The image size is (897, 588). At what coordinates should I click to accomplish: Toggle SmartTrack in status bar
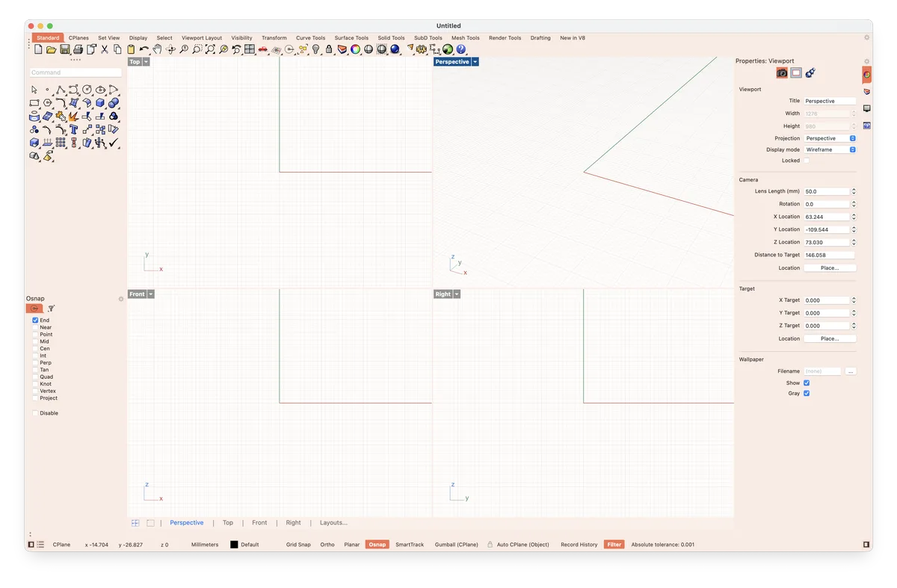(x=410, y=545)
